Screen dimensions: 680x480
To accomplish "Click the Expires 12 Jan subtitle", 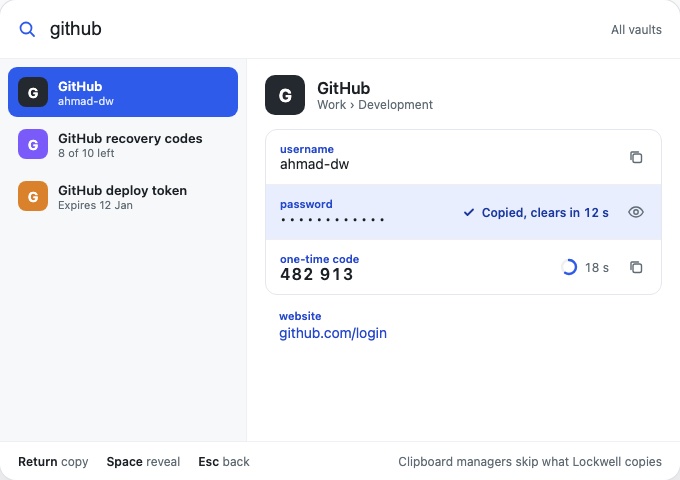I will 95,205.
